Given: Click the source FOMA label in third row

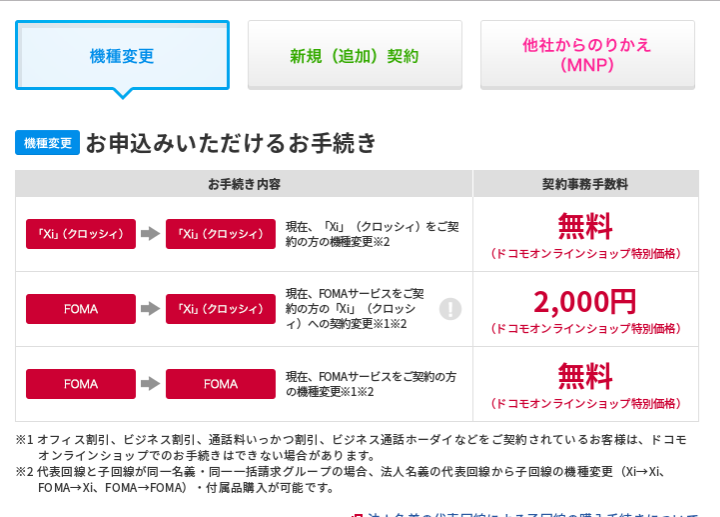Looking at the screenshot, I should tap(81, 384).
